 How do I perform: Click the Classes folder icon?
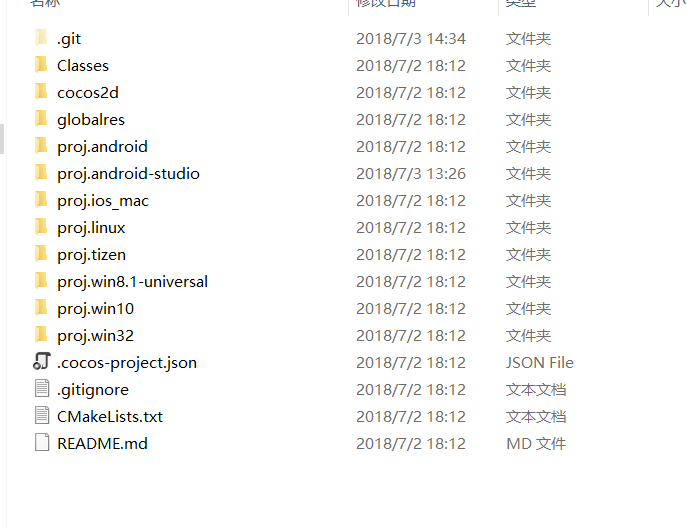(x=41, y=65)
